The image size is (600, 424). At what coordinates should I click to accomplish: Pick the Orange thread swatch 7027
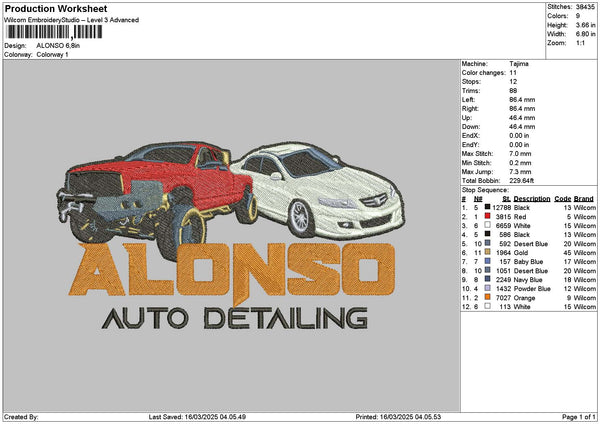pyautogui.click(x=487, y=297)
